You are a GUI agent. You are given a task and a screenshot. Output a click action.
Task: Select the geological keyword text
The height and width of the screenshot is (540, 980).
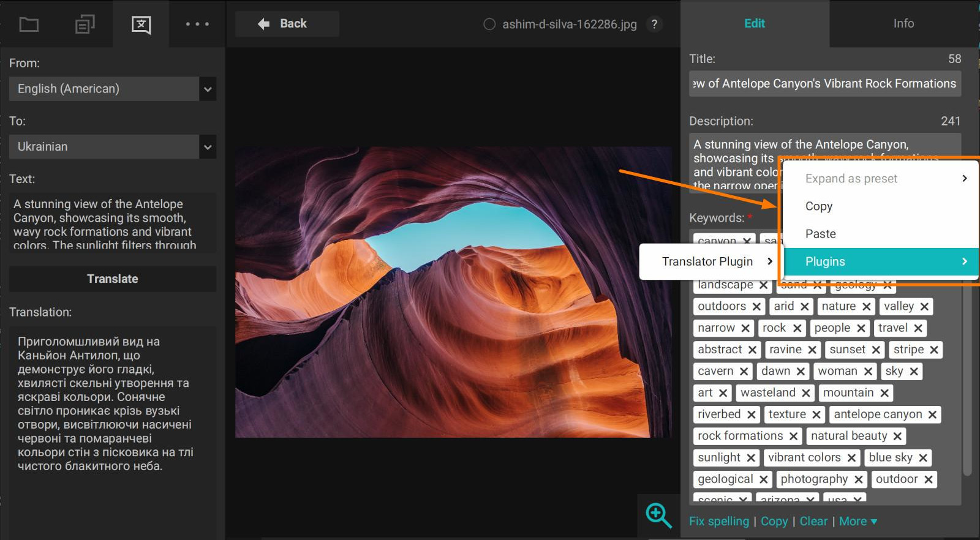[x=725, y=479]
